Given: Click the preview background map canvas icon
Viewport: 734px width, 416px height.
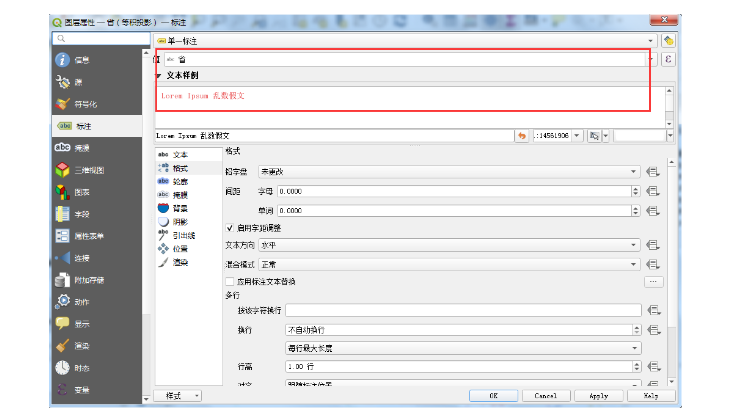Looking at the screenshot, I should (x=594, y=136).
